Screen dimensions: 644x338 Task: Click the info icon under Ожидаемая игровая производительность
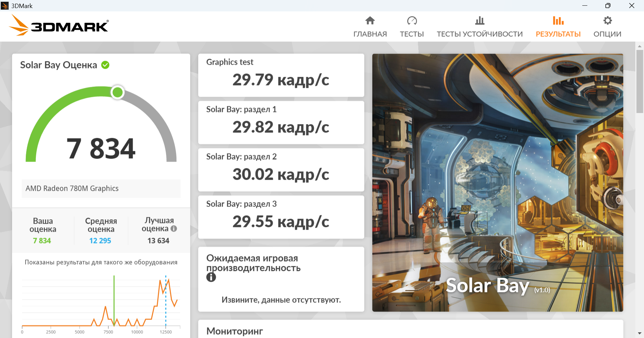211,277
